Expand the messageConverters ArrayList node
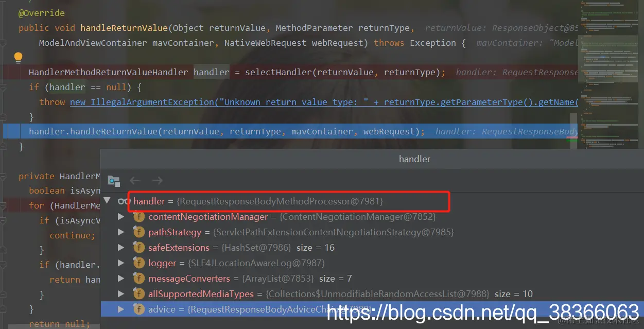 tap(121, 279)
